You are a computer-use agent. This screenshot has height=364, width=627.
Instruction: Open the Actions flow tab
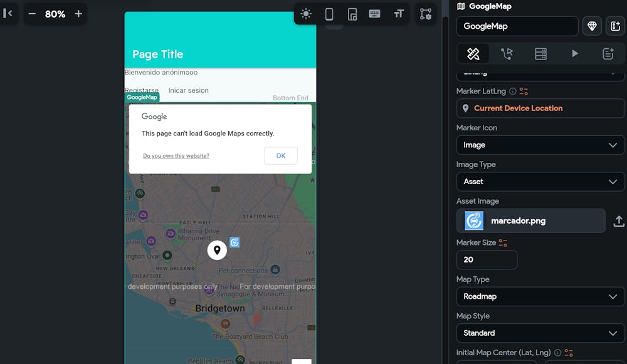[x=507, y=53]
